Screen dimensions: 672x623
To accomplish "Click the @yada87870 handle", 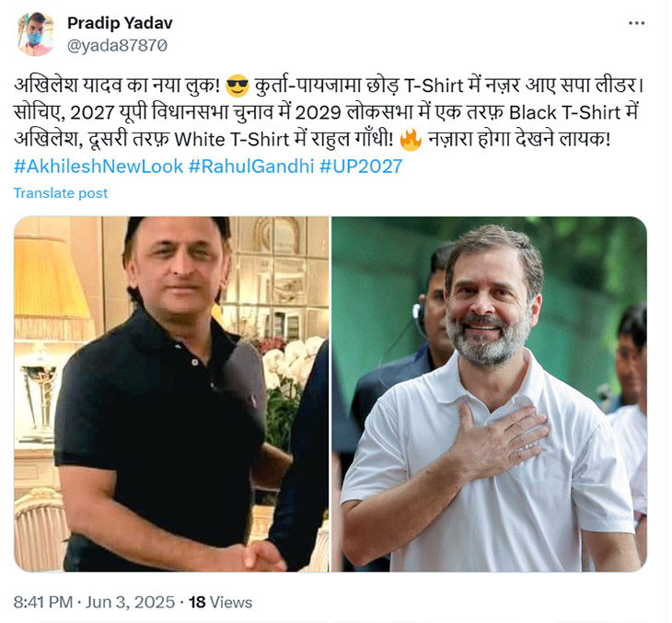I will coord(117,44).
